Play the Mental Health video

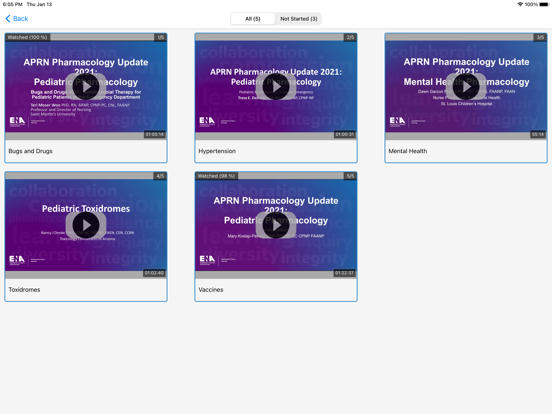tap(466, 87)
